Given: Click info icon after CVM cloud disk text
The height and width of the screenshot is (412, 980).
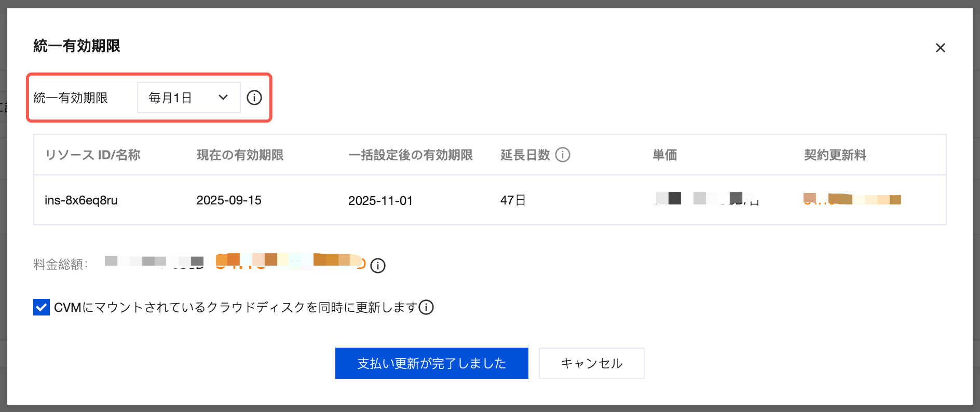Looking at the screenshot, I should pyautogui.click(x=426, y=307).
